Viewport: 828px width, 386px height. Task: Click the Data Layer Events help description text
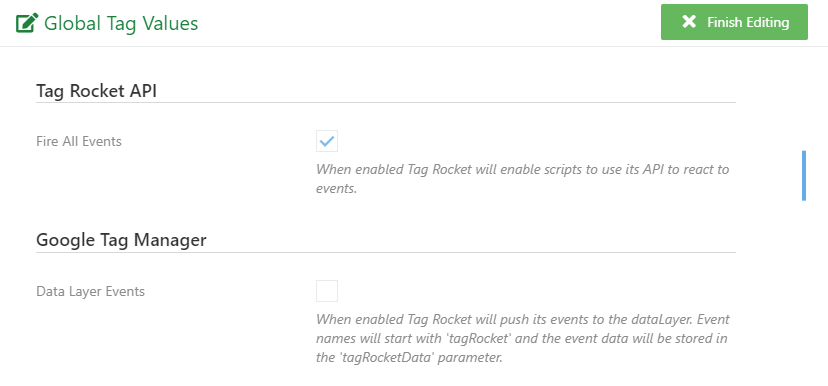pos(523,338)
